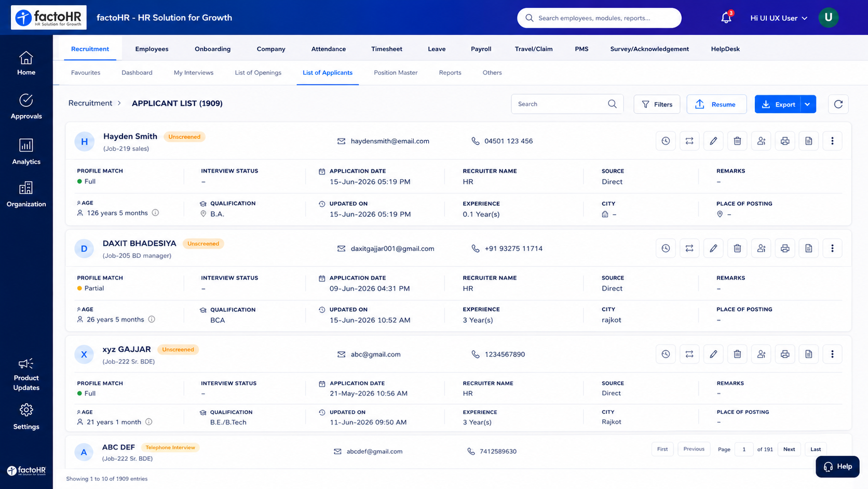
Task: Click age info icon next to 26 years 5 months
Action: [x=152, y=319]
